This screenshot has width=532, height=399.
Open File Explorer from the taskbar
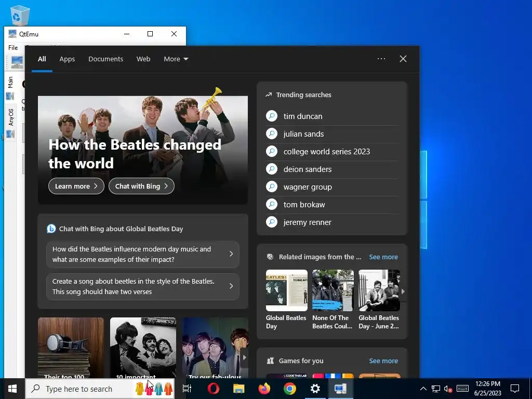238,389
